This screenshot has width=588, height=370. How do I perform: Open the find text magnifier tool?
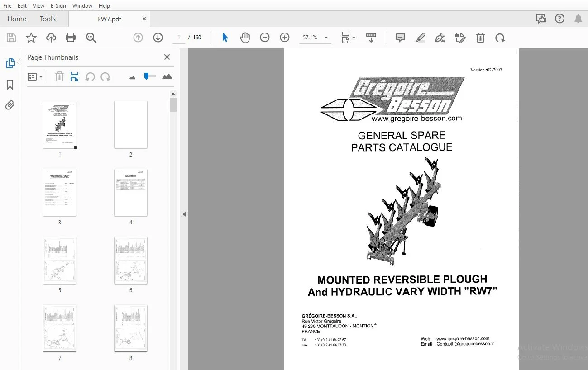click(91, 38)
